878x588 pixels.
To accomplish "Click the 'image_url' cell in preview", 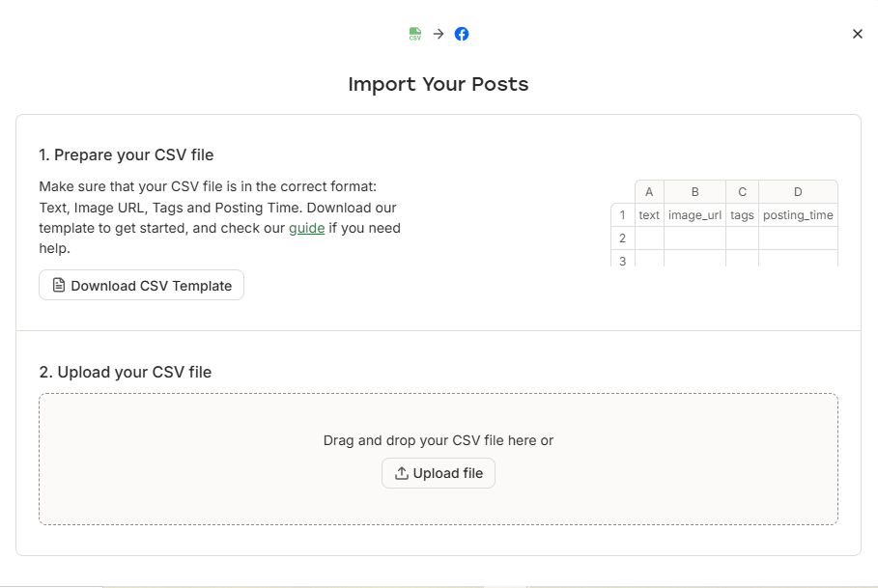I will [x=694, y=215].
